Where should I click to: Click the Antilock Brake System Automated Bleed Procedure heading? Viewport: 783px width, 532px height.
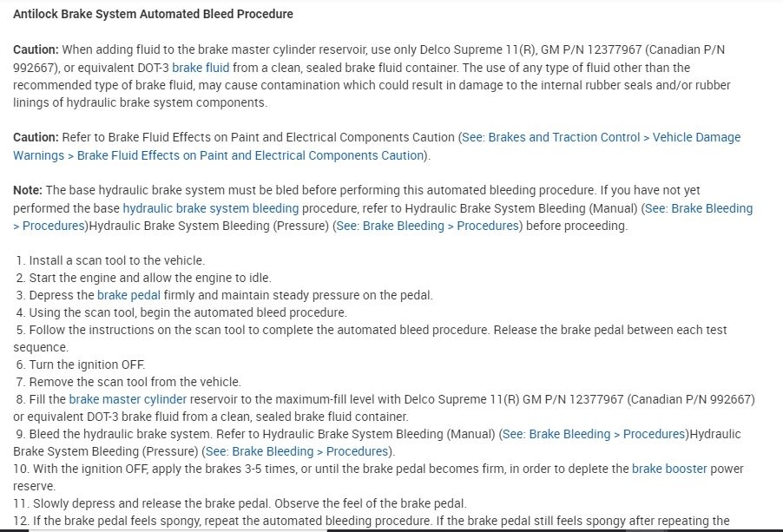click(x=153, y=14)
